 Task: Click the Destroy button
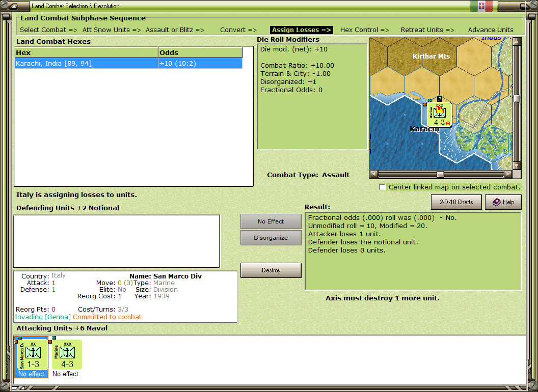pyautogui.click(x=271, y=270)
